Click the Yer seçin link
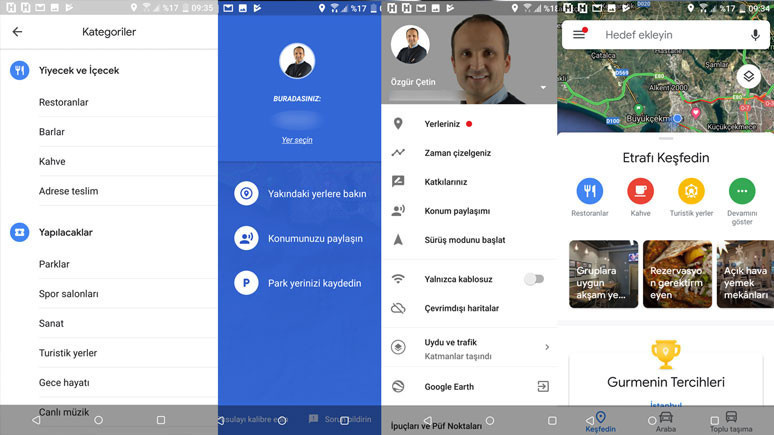This screenshot has height=435, width=774. [297, 140]
